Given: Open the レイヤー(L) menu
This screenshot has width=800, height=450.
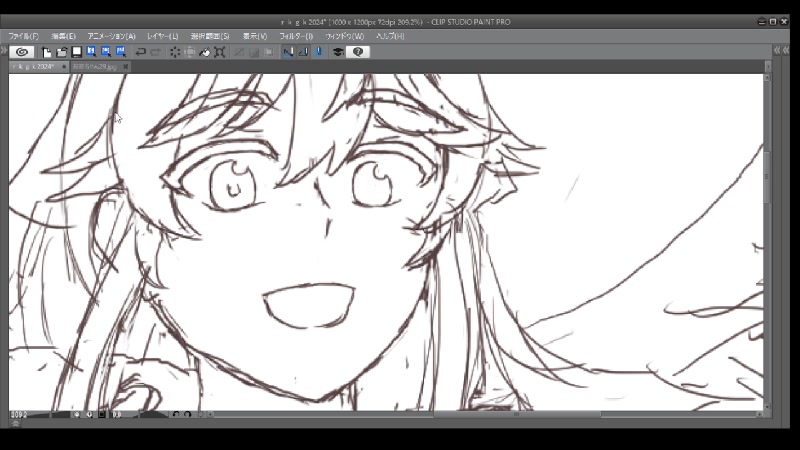Looking at the screenshot, I should coord(162,36).
